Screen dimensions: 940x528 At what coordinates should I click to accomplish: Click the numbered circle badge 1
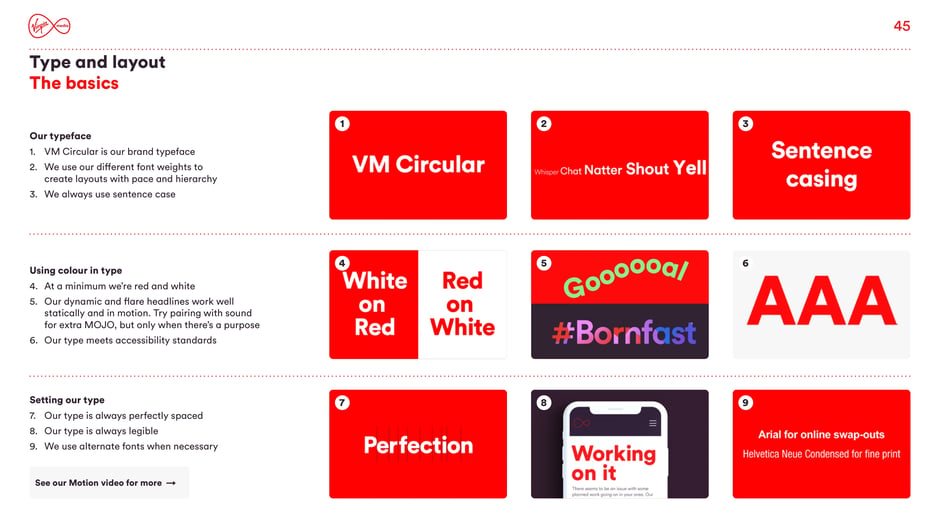(x=342, y=124)
